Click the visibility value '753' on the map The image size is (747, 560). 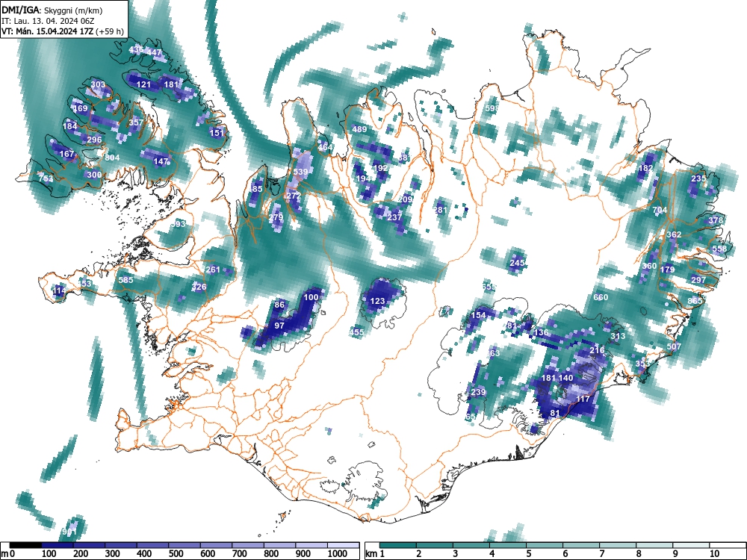click(x=46, y=178)
